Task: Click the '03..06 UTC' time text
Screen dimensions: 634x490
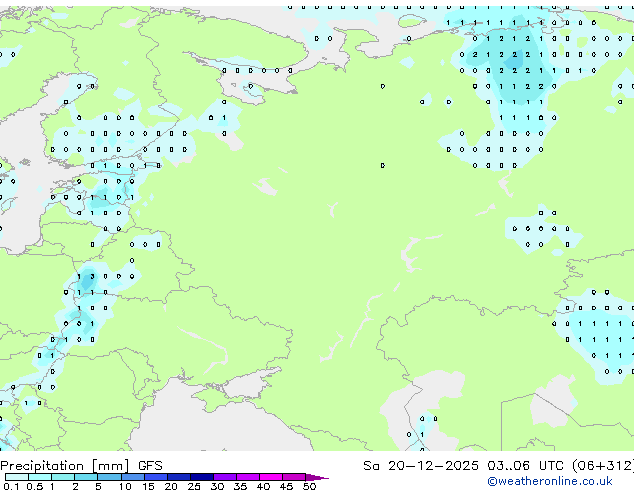Action: (x=525, y=466)
